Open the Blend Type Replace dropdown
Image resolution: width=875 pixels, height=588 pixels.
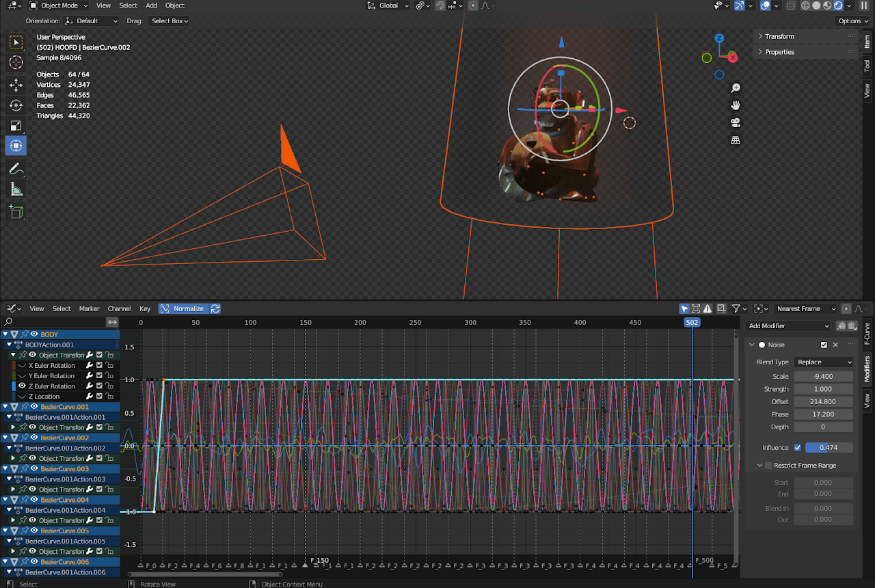tap(824, 362)
